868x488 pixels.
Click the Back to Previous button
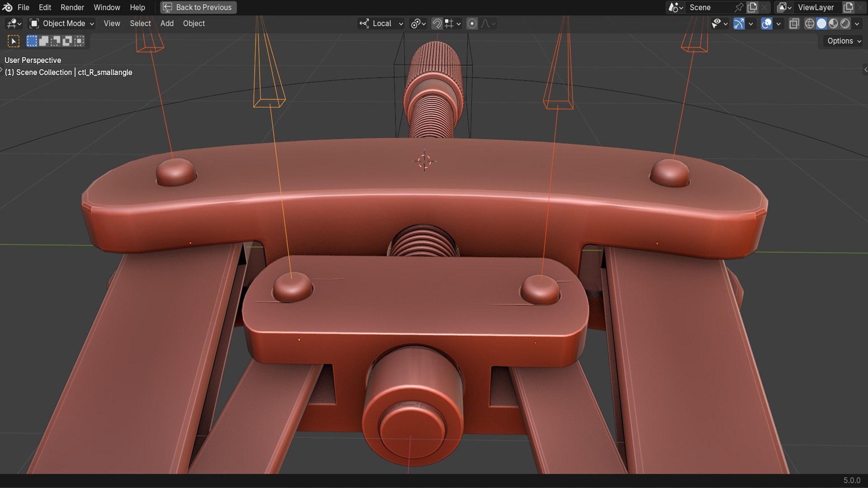(198, 7)
